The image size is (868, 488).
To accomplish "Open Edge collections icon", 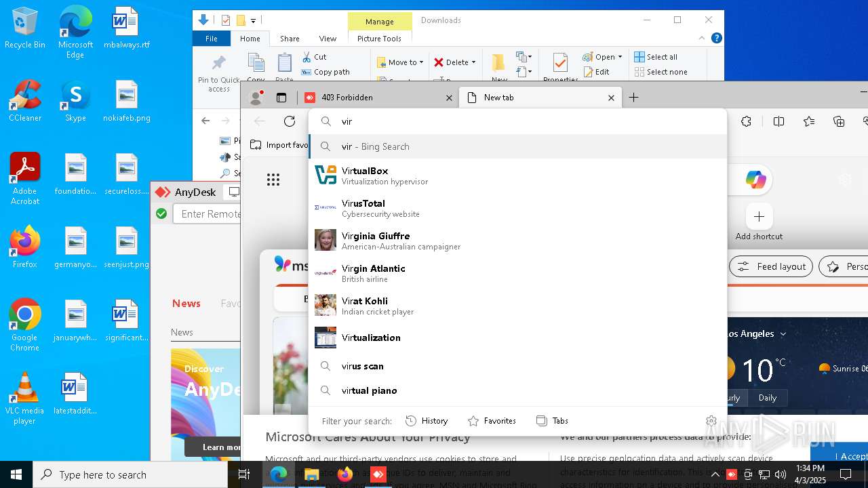I will (x=840, y=121).
